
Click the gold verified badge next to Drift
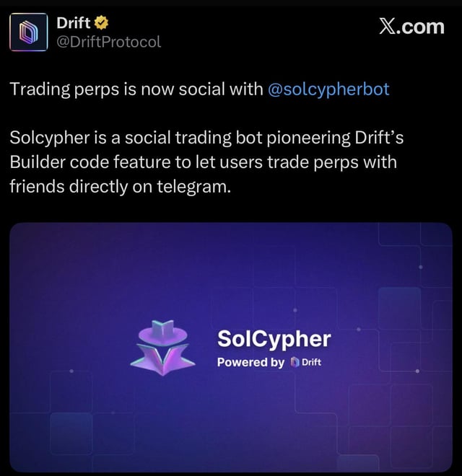pyautogui.click(x=101, y=23)
